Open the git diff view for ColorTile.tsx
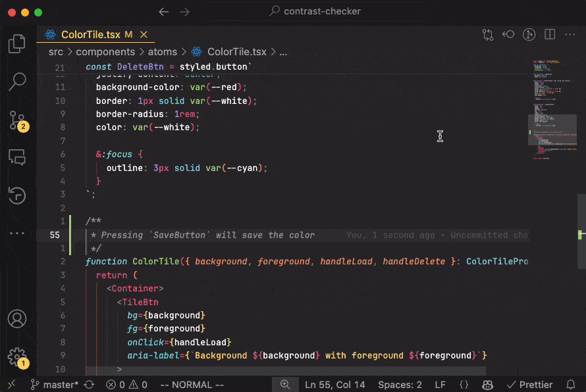 pos(488,35)
